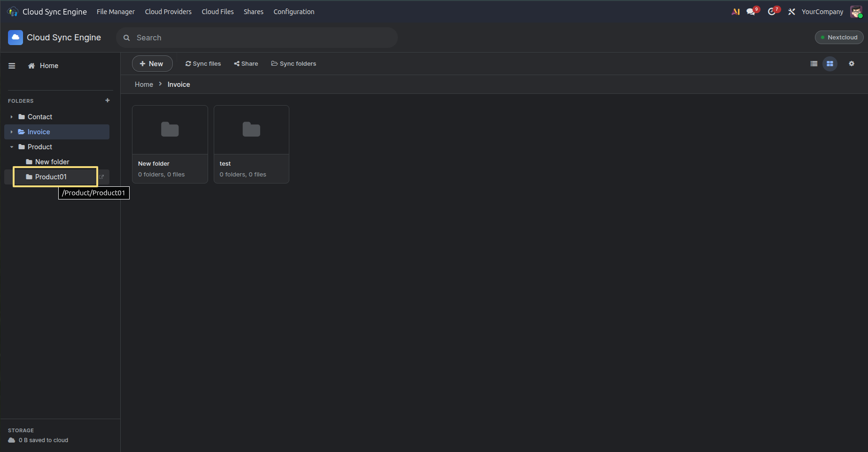Open the Shares menu

(254, 12)
